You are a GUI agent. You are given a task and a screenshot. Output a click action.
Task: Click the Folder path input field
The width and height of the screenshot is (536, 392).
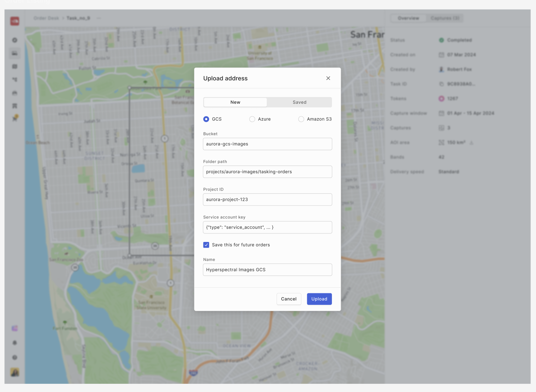coord(267,172)
